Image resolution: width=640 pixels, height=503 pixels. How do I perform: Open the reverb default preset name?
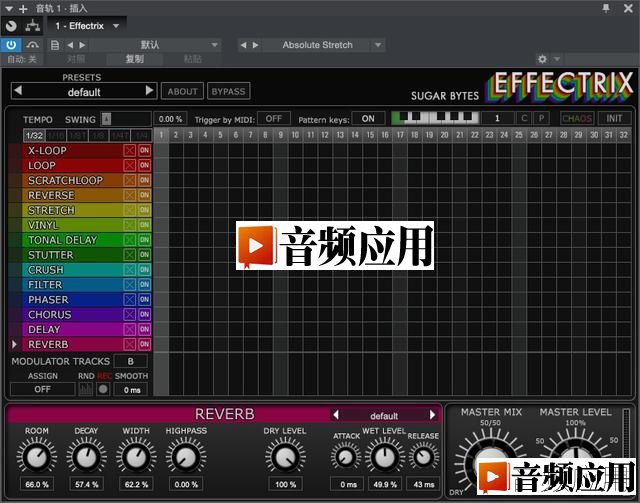pos(384,416)
